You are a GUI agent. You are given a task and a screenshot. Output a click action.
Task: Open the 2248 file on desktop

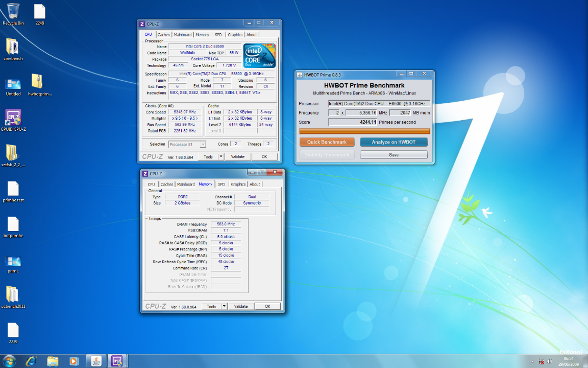pos(40,14)
